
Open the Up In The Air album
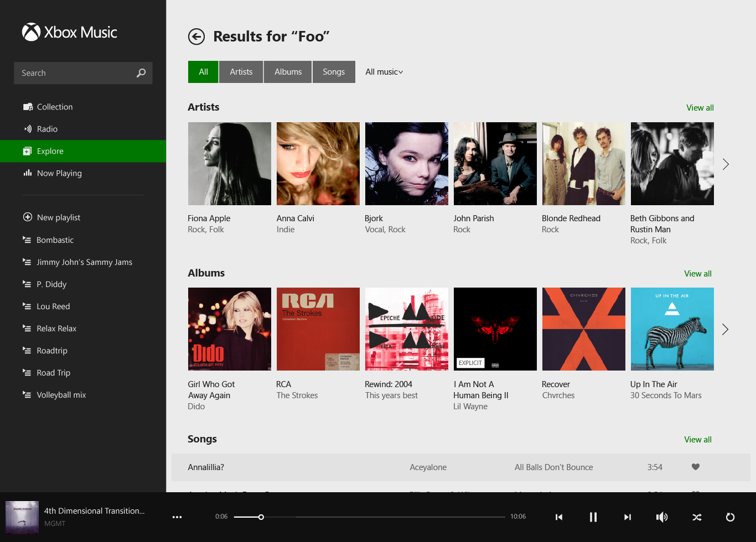[672, 329]
